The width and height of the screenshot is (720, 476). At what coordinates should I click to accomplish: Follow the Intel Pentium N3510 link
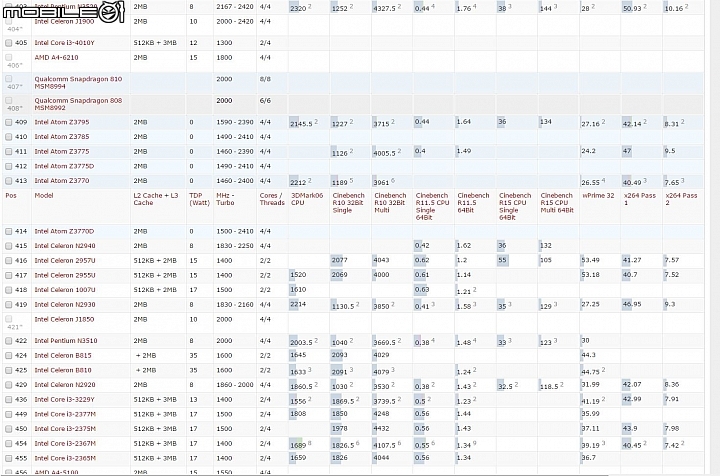(x=66, y=341)
